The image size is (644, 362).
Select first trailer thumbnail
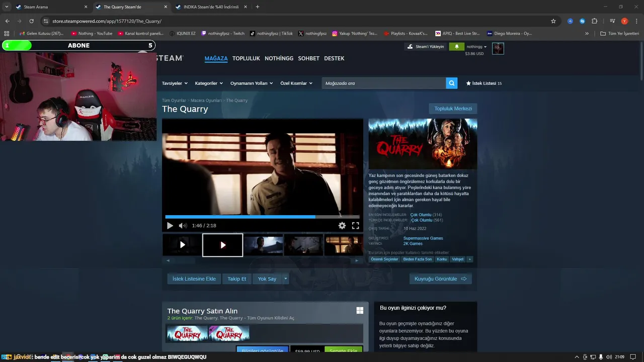(182, 245)
